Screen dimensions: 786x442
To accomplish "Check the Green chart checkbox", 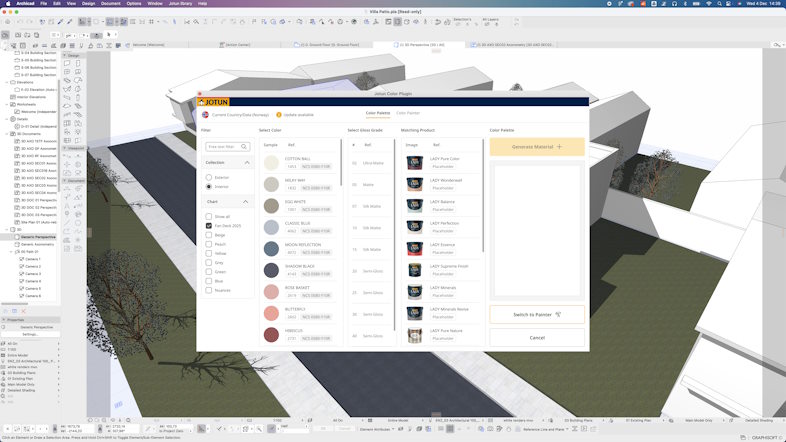I will [209, 272].
